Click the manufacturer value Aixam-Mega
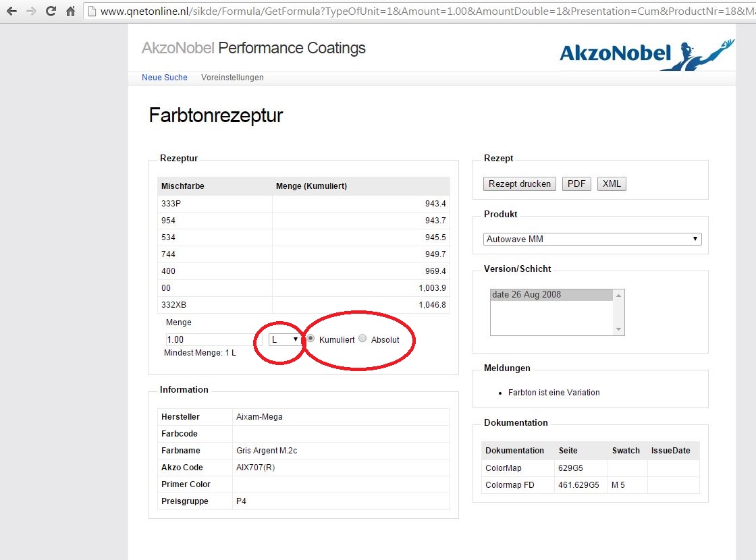This screenshot has width=756, height=560. point(259,417)
